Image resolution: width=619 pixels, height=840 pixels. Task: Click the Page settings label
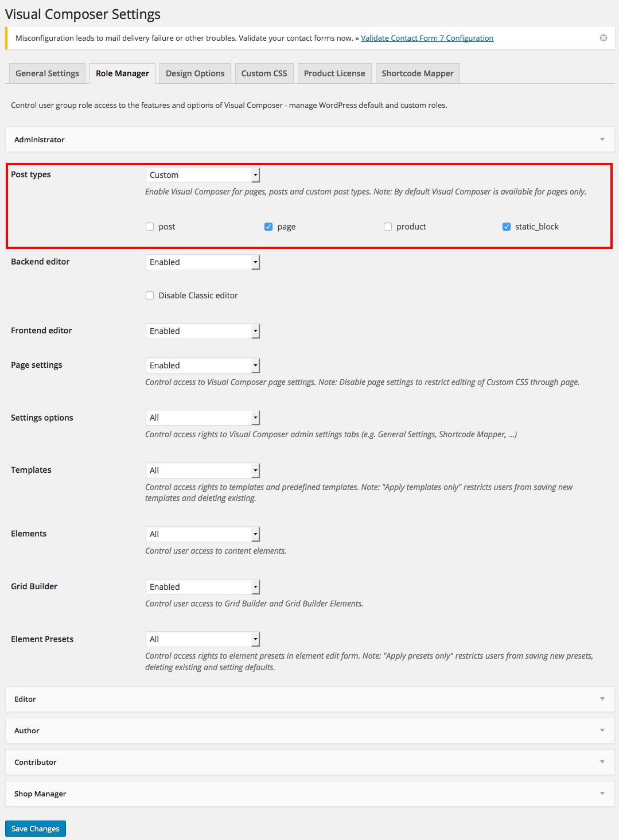click(x=37, y=365)
